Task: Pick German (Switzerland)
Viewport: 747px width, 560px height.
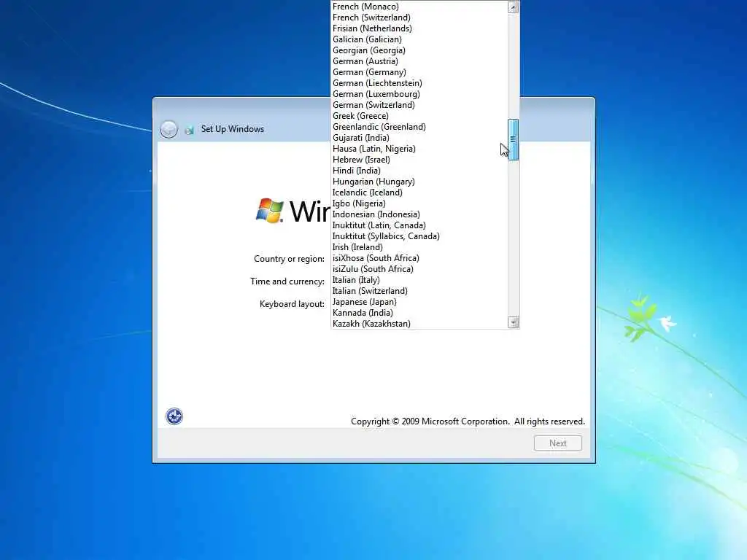Action: (x=419, y=105)
